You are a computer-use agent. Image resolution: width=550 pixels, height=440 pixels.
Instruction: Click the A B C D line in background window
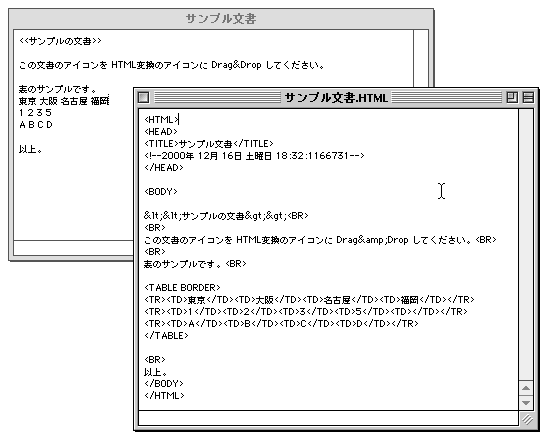tap(36, 125)
